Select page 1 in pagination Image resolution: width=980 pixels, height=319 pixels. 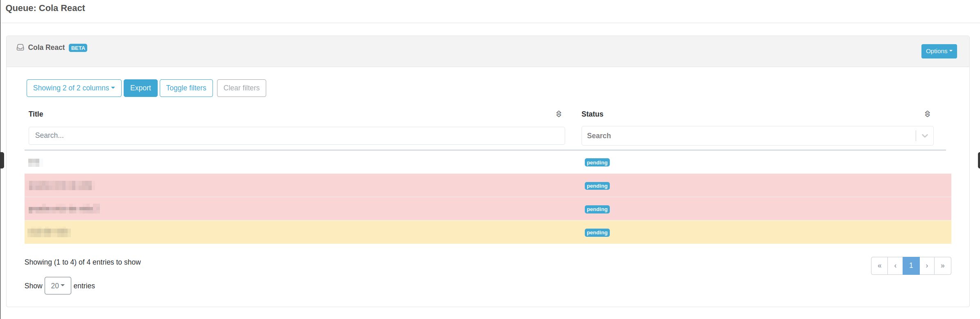click(911, 266)
